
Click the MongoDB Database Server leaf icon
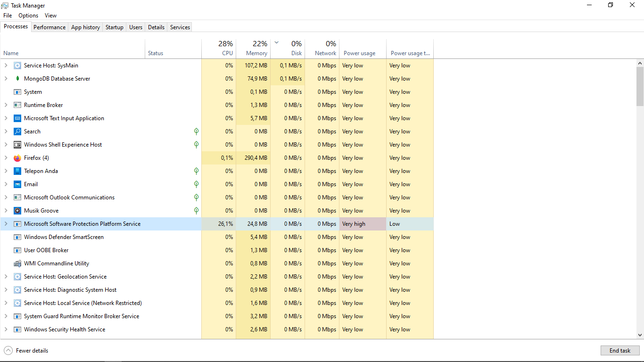tap(17, 79)
